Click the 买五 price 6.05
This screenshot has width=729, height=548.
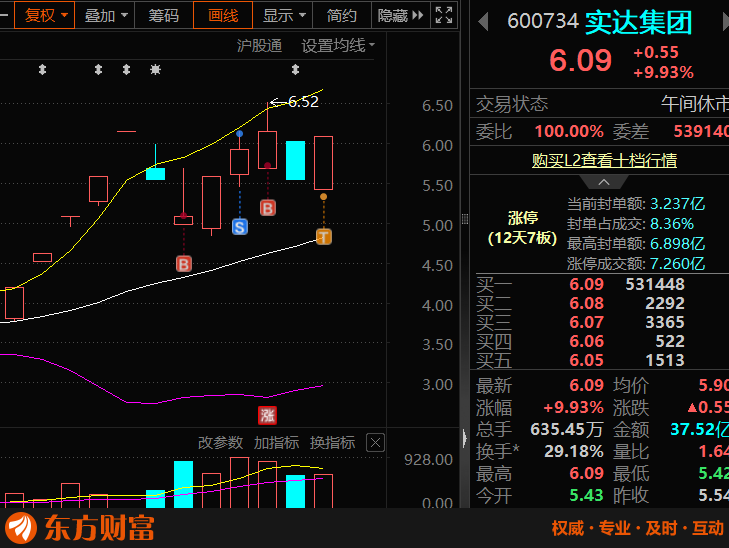click(x=587, y=360)
